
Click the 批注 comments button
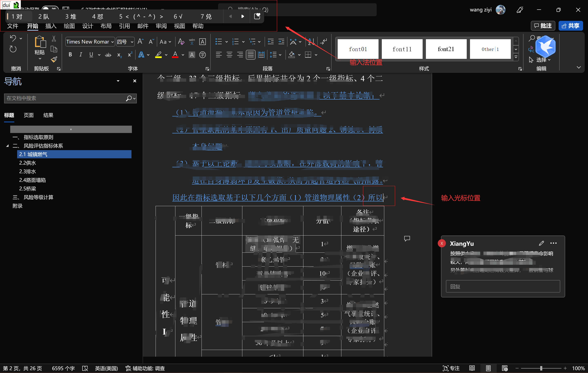(543, 26)
